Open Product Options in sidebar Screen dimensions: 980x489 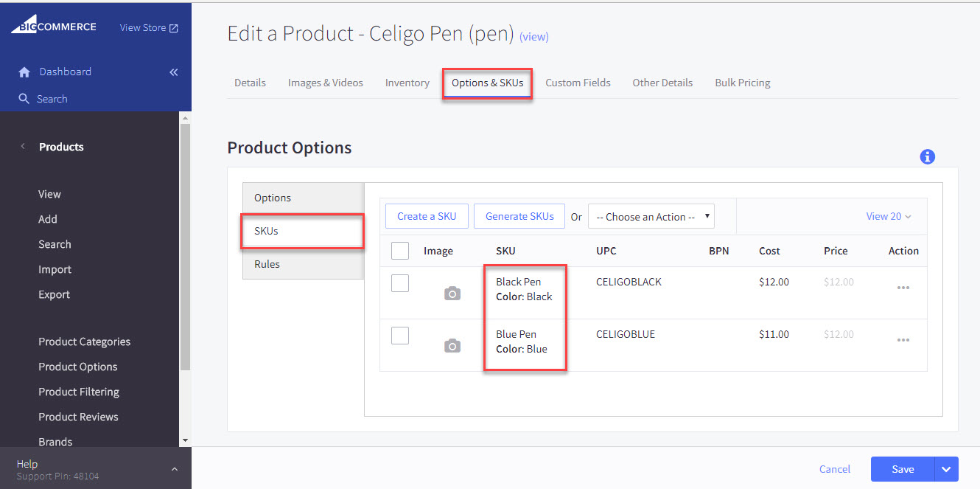click(x=78, y=367)
